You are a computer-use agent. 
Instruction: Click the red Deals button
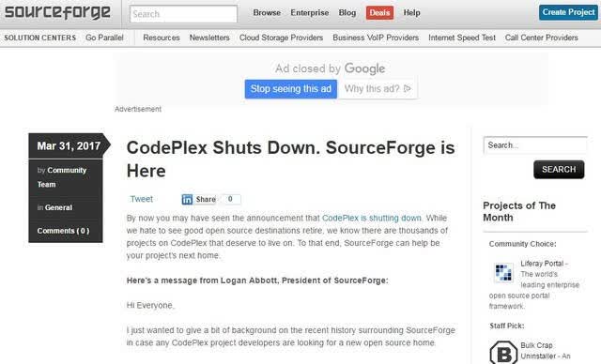coord(379,12)
